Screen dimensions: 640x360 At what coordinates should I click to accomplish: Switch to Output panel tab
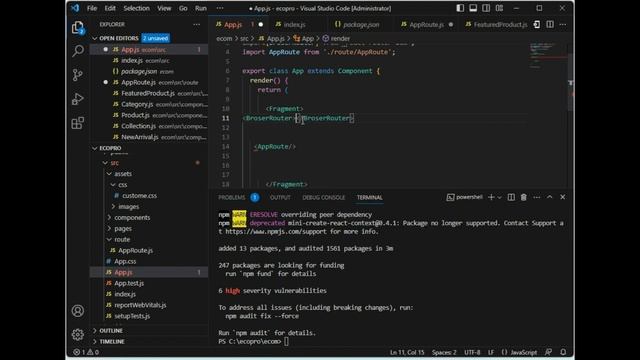pos(280,198)
